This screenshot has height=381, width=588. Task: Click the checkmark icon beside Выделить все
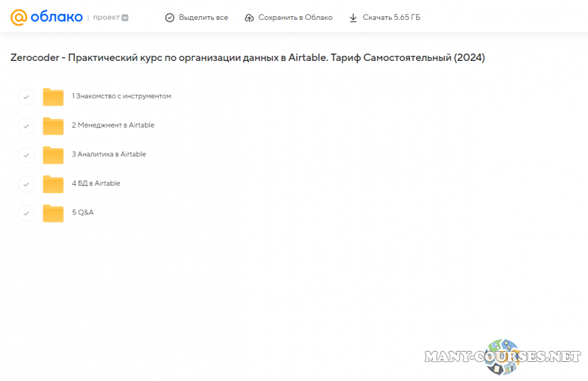[170, 18]
